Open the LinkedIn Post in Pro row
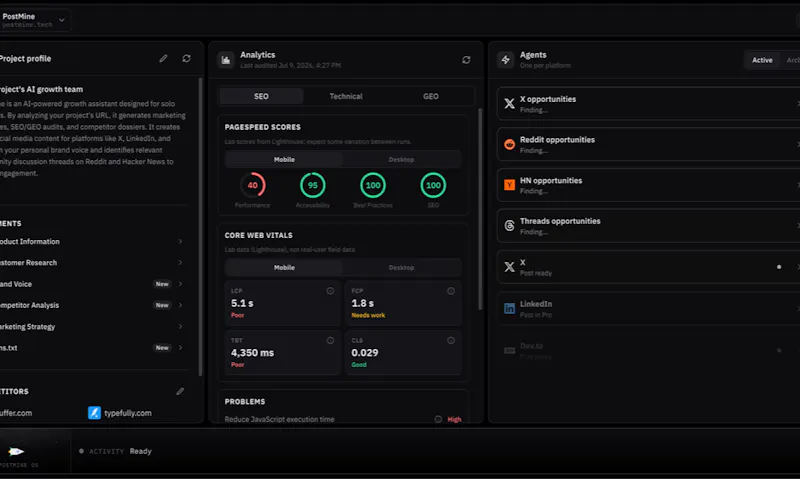800x479 pixels. pyautogui.click(x=648, y=309)
